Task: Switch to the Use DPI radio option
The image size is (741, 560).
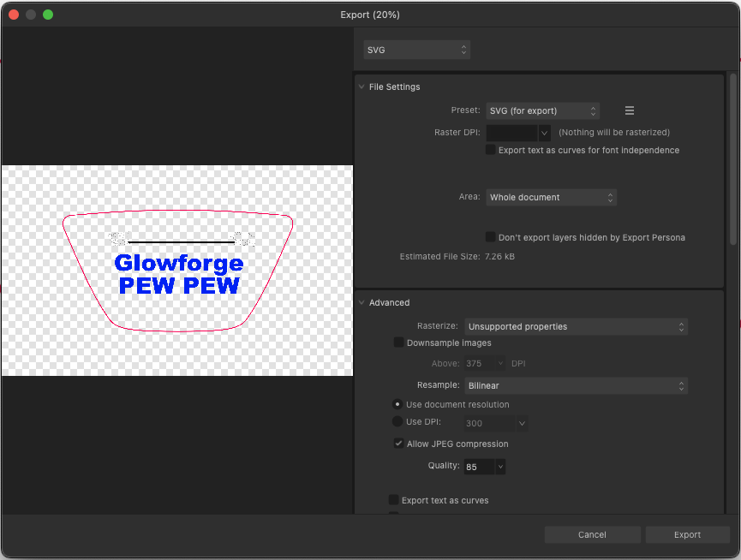Action: click(x=397, y=420)
